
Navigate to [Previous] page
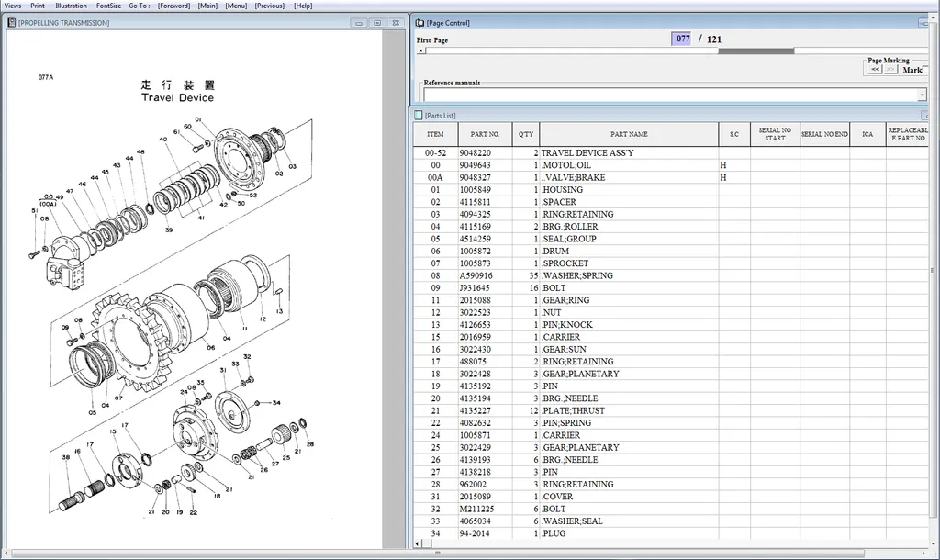269,6
